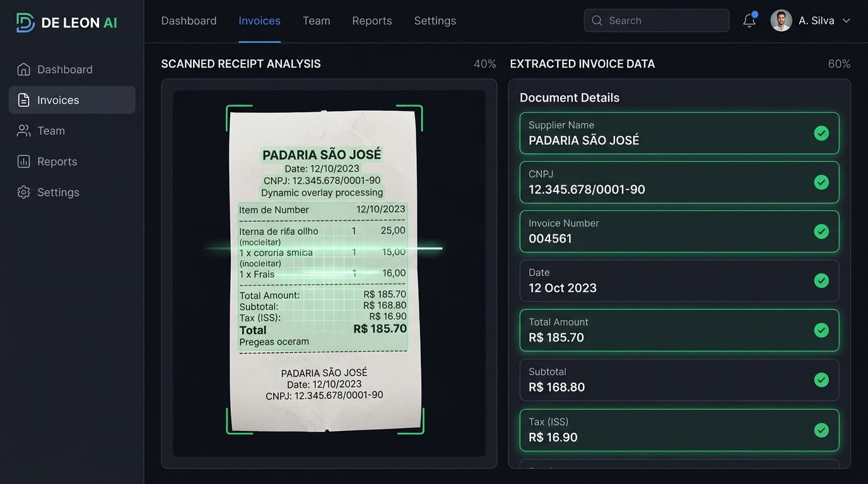Click the '1 x Frais' receipt line

pos(322,274)
